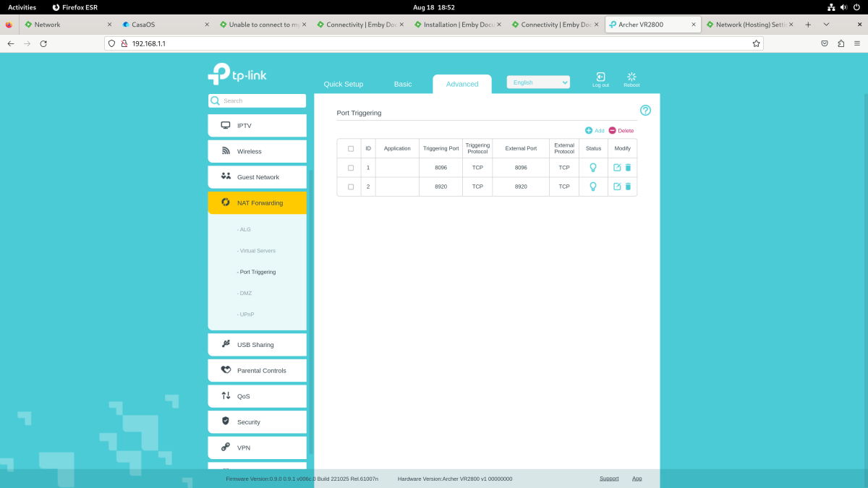The image size is (868, 488).
Task: Open Parental Controls from the sidebar
Action: tap(257, 370)
